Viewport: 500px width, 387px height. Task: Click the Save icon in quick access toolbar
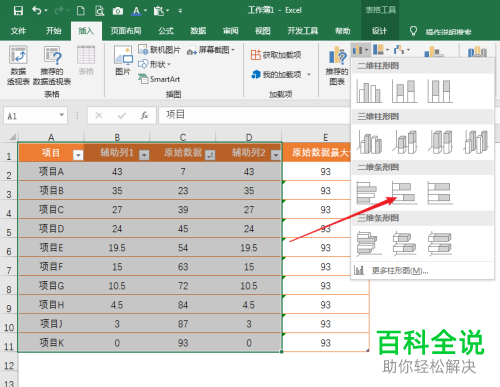(18, 11)
